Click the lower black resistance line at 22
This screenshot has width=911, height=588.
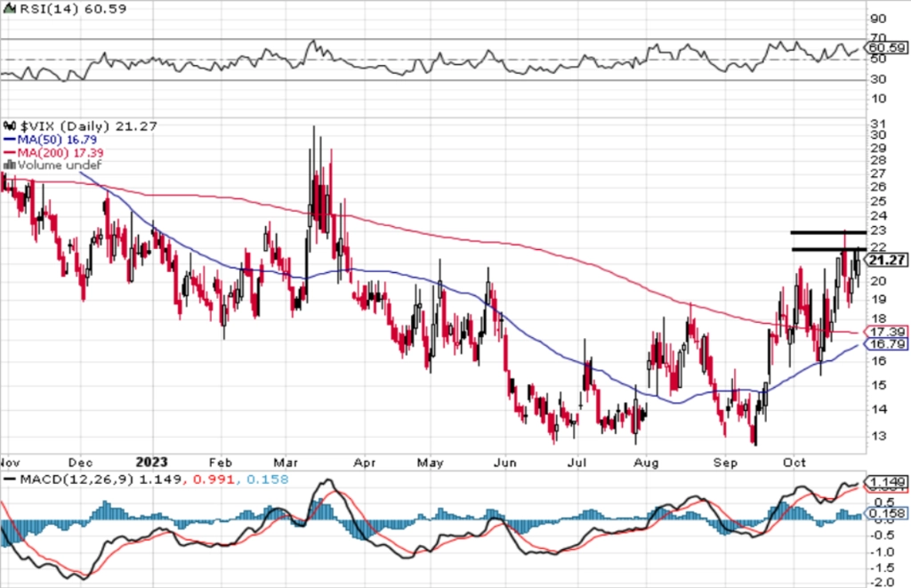pyautogui.click(x=828, y=249)
